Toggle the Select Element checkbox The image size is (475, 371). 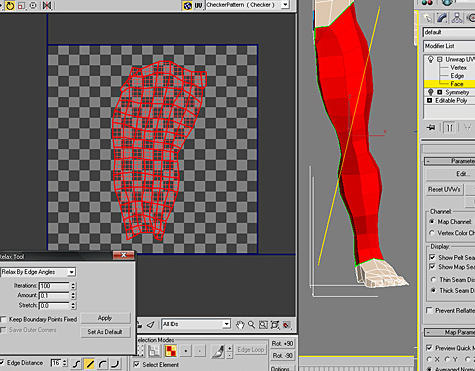(x=137, y=365)
